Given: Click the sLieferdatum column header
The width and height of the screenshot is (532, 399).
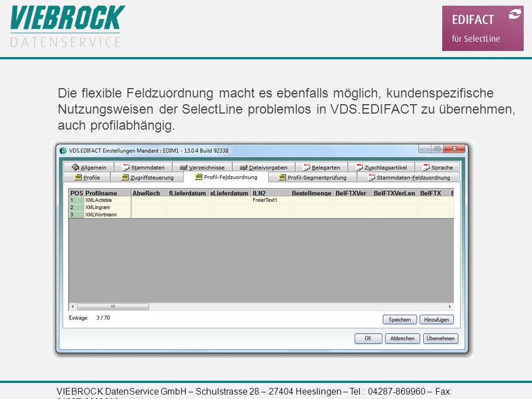Looking at the screenshot, I should coord(230,193).
